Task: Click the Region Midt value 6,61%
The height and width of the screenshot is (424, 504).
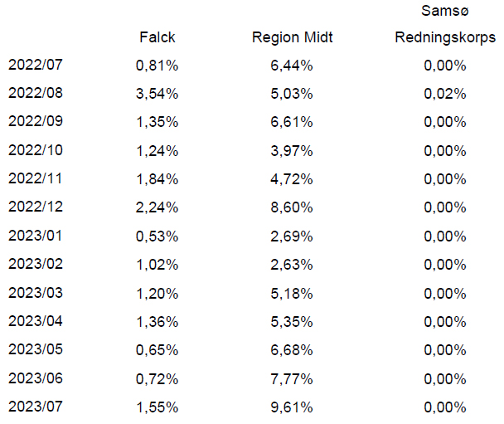Action: [x=292, y=122]
